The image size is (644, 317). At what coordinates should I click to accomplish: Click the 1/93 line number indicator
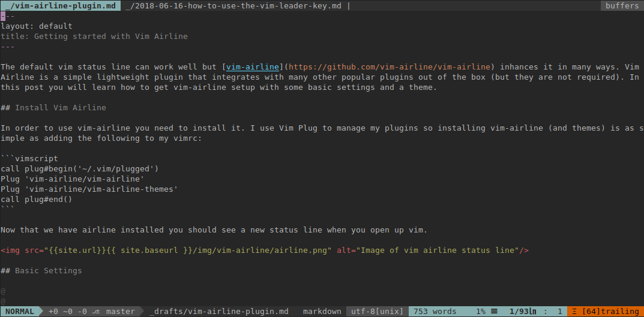point(523,312)
